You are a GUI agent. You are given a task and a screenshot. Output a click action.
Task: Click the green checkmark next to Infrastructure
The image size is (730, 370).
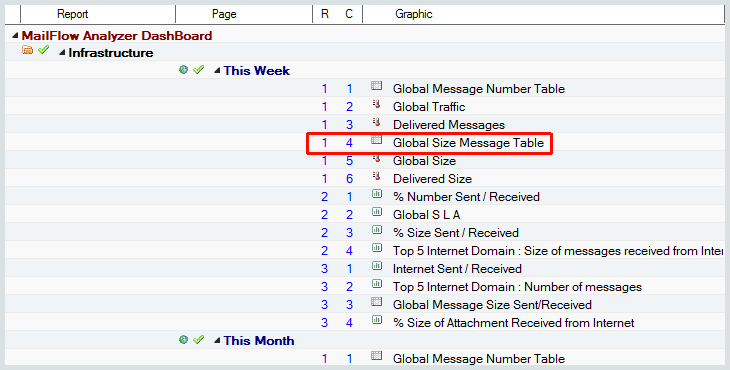43,50
